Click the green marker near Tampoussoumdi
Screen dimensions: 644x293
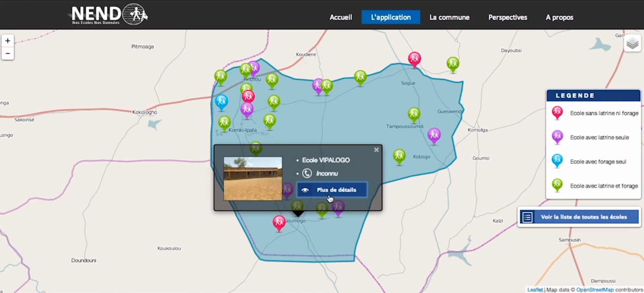coord(414,114)
